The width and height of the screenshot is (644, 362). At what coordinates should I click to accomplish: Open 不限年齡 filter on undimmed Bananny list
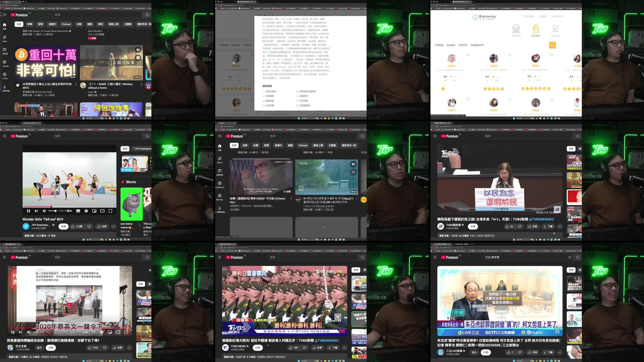point(463,45)
